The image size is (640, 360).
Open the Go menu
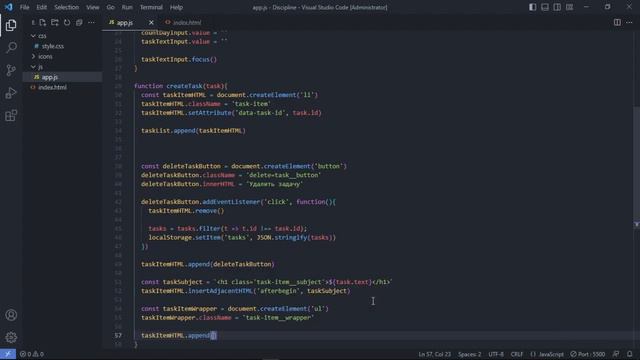111,7
